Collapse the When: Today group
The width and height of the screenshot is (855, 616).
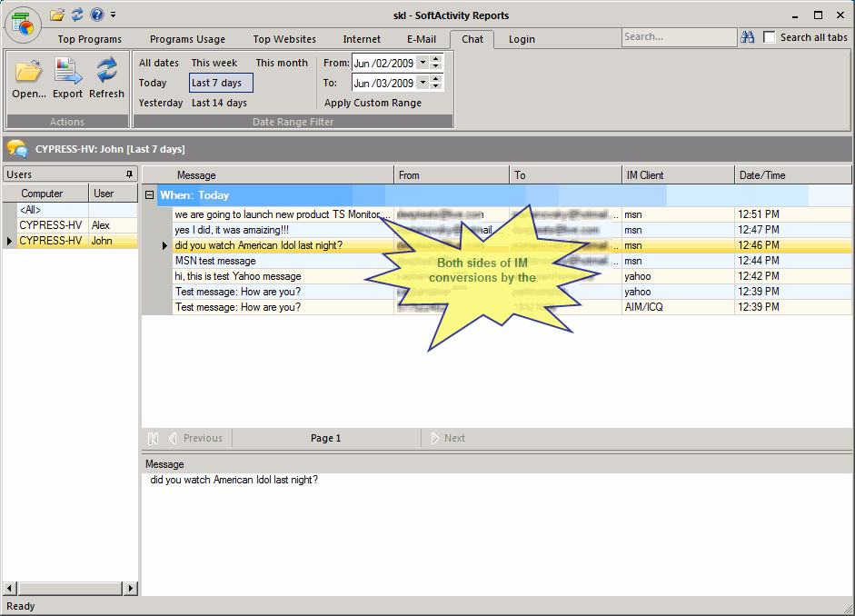[x=149, y=194]
